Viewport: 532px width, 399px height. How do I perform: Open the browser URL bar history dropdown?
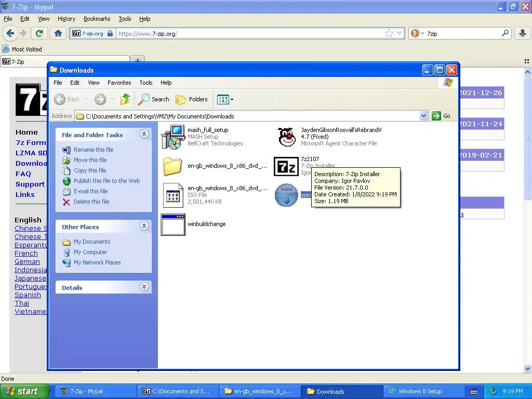pyautogui.click(x=400, y=33)
